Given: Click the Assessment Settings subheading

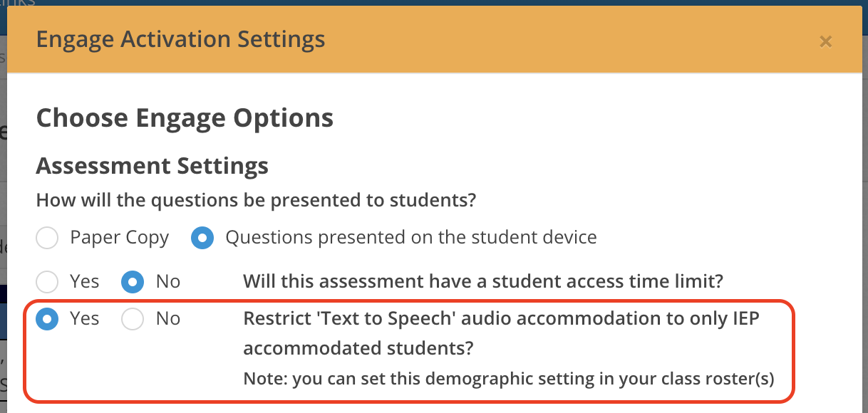Looking at the screenshot, I should pos(153,166).
